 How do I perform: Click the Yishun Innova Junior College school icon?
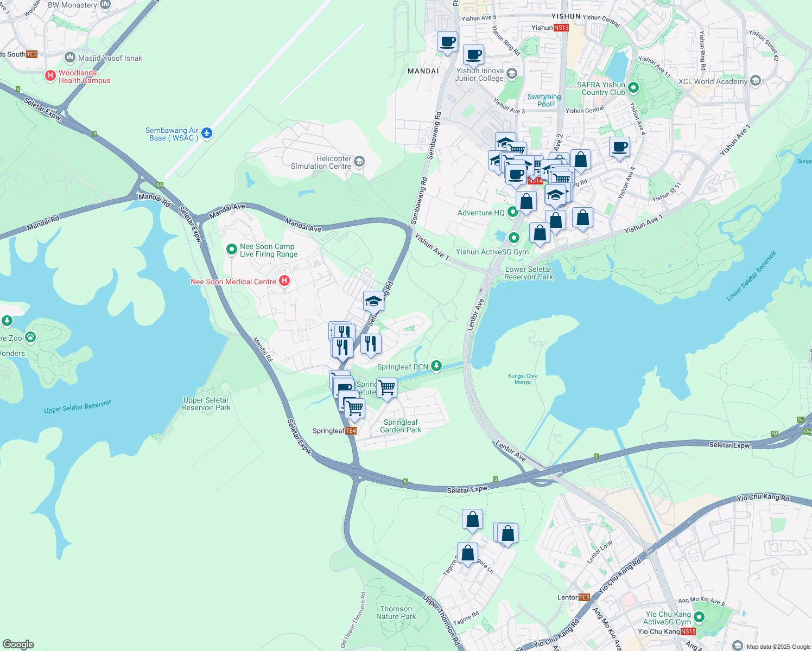click(x=511, y=73)
